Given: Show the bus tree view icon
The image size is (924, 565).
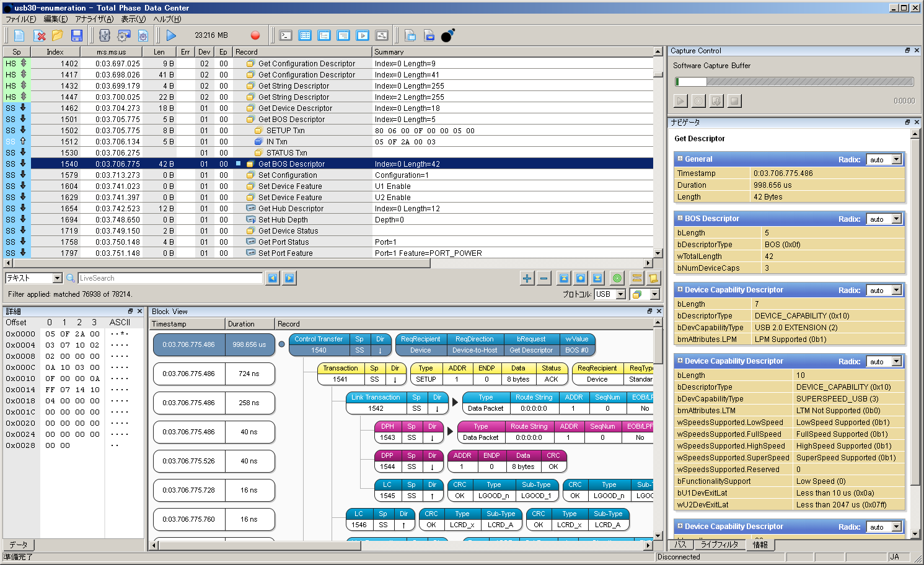Looking at the screenshot, I should point(324,35).
